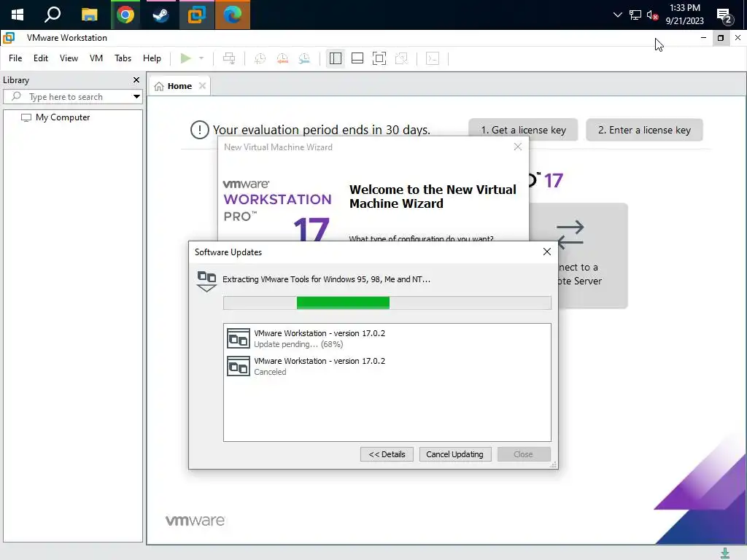Click the Take Snapshot toolbar icon
The height and width of the screenshot is (560, 747).
tap(260, 58)
